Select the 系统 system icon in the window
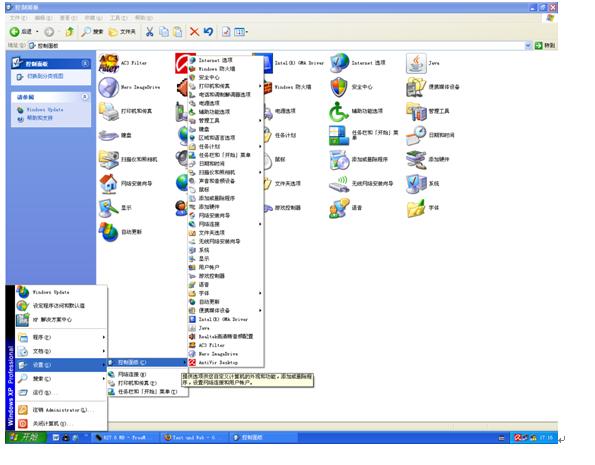Image resolution: width=595 pixels, height=465 pixels. pyautogui.click(x=416, y=184)
